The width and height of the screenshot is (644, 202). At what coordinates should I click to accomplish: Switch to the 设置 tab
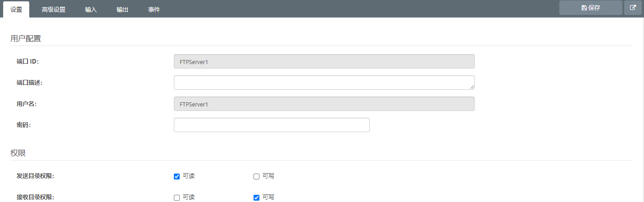(16, 9)
